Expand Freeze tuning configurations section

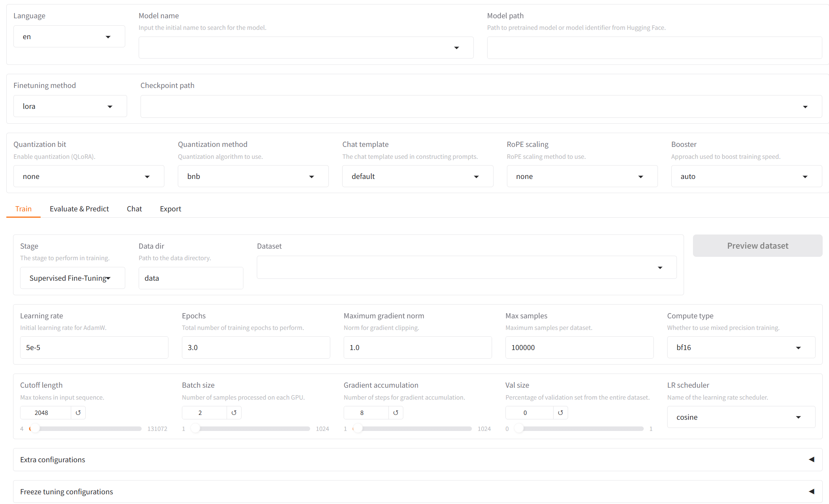417,492
